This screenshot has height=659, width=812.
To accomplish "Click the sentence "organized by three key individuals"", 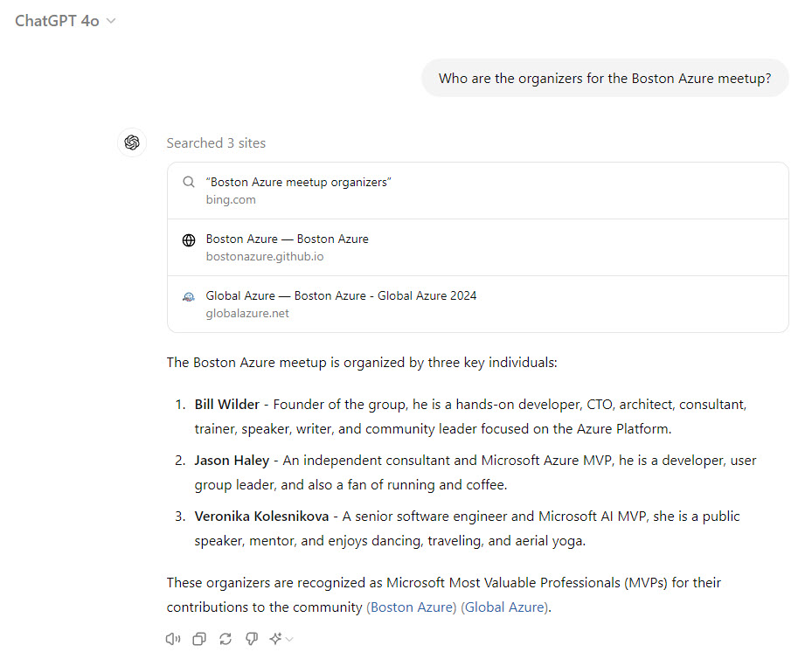I will tap(448, 363).
